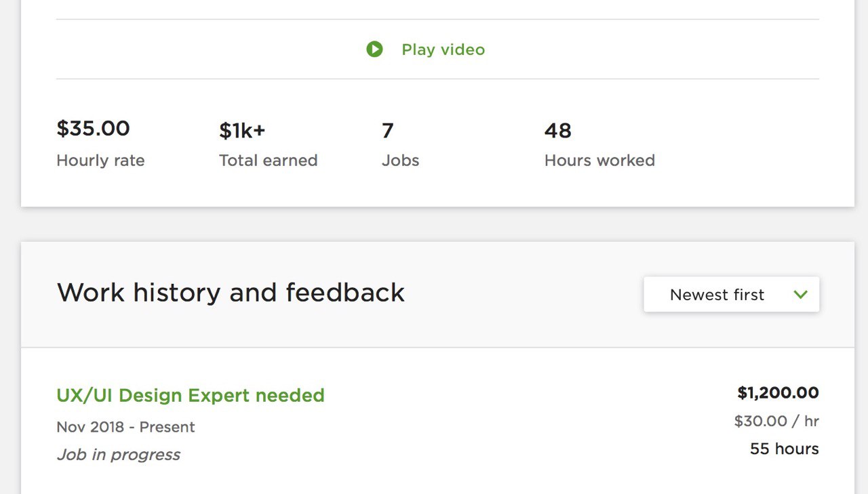Click the "Newest first" label text

tap(717, 295)
